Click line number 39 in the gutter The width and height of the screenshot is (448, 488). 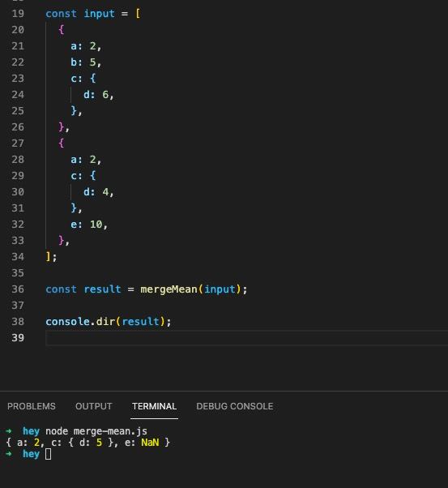pyautogui.click(x=18, y=338)
